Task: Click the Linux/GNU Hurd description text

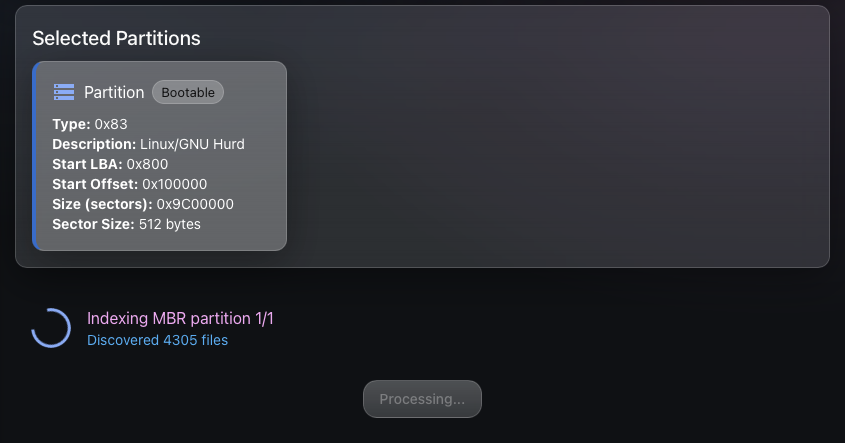Action: 192,144
